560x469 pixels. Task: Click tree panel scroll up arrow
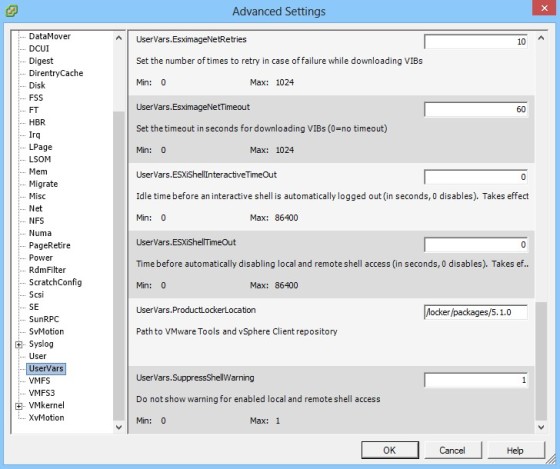(119, 38)
